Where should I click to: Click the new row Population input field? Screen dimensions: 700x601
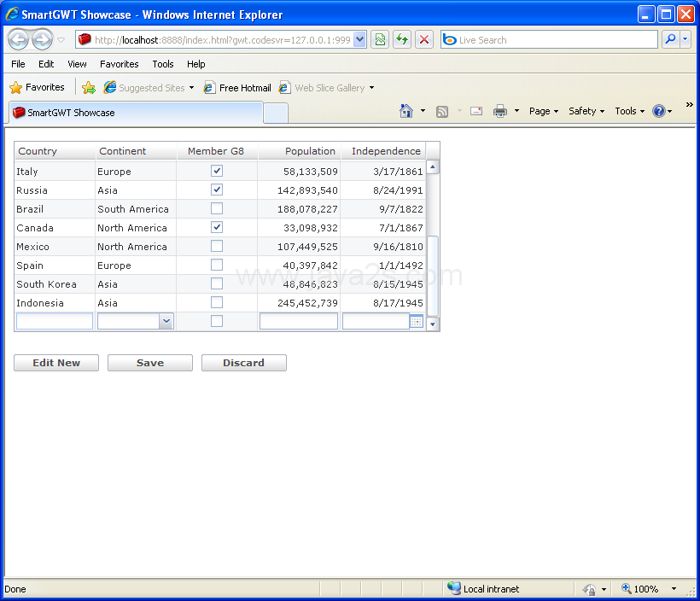(299, 321)
